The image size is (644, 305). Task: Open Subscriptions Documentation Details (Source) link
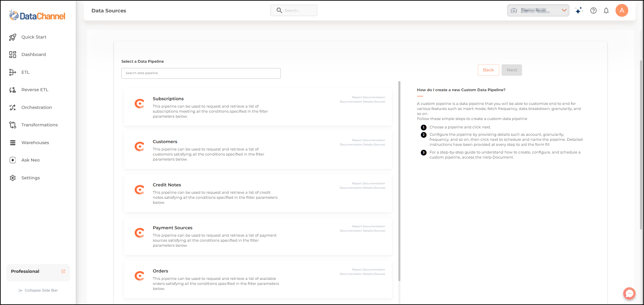[363, 102]
